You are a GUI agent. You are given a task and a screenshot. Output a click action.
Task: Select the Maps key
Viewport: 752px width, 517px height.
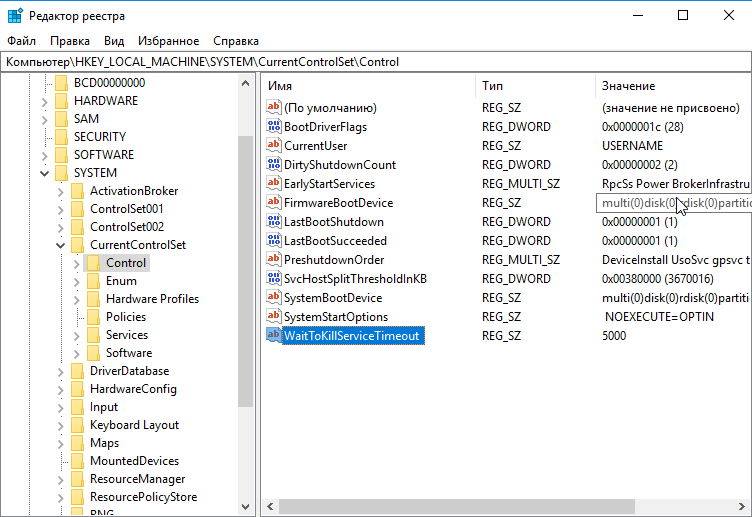(x=105, y=443)
